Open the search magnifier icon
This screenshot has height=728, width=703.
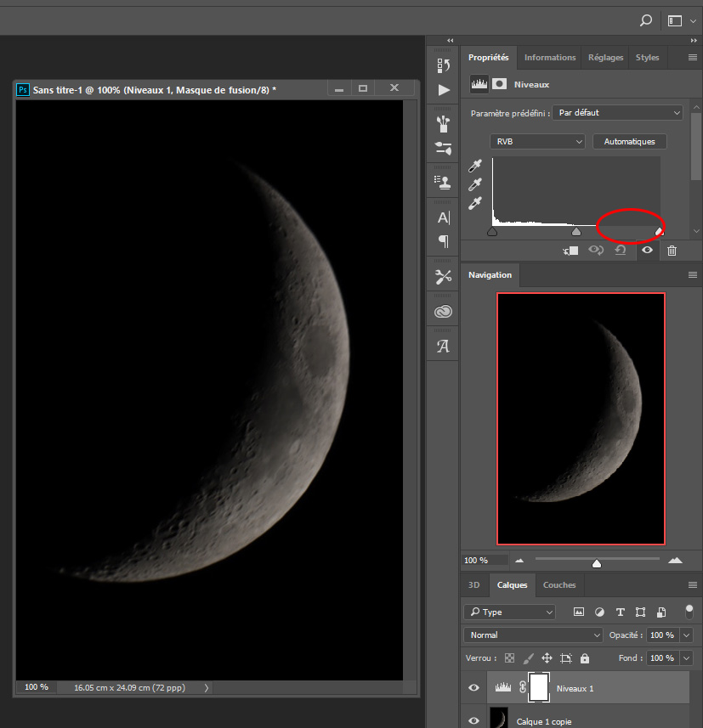tap(646, 21)
